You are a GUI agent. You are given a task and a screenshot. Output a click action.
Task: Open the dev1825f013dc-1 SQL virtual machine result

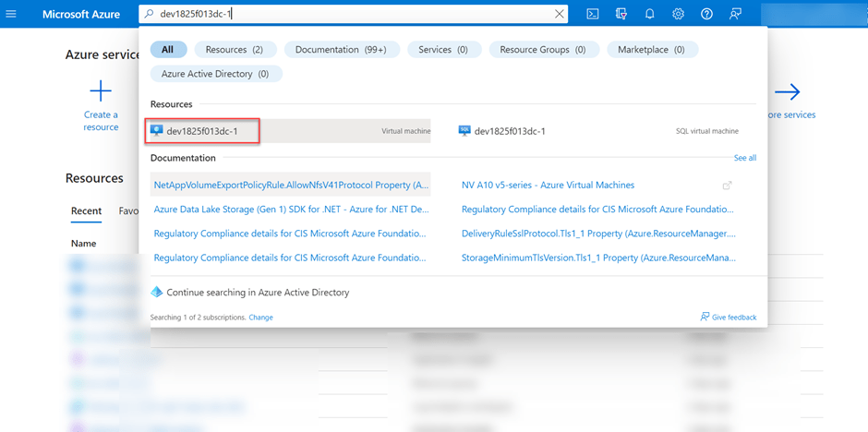(x=509, y=131)
